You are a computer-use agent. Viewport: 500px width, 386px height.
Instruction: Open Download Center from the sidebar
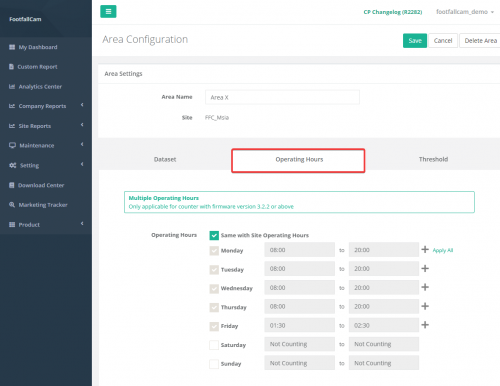coord(41,185)
